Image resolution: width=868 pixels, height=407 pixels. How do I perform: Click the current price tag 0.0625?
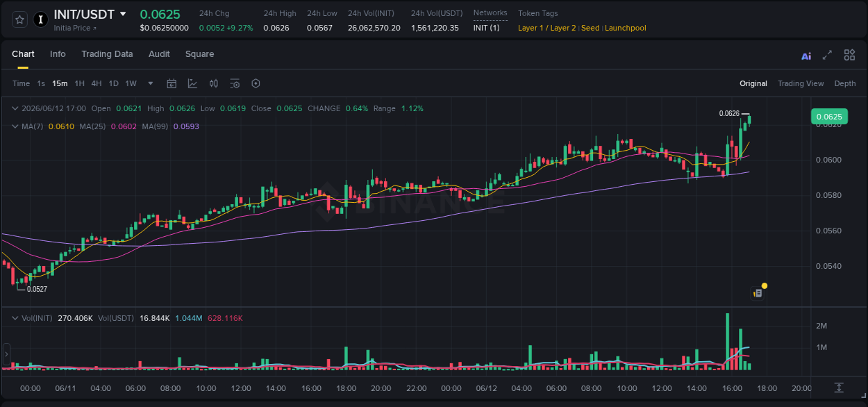pos(828,117)
